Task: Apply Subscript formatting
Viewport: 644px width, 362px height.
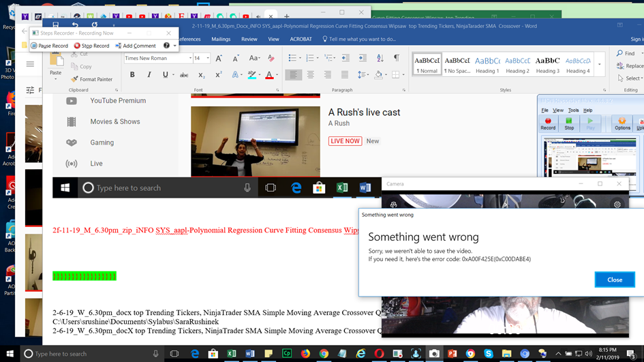Action: (x=201, y=75)
